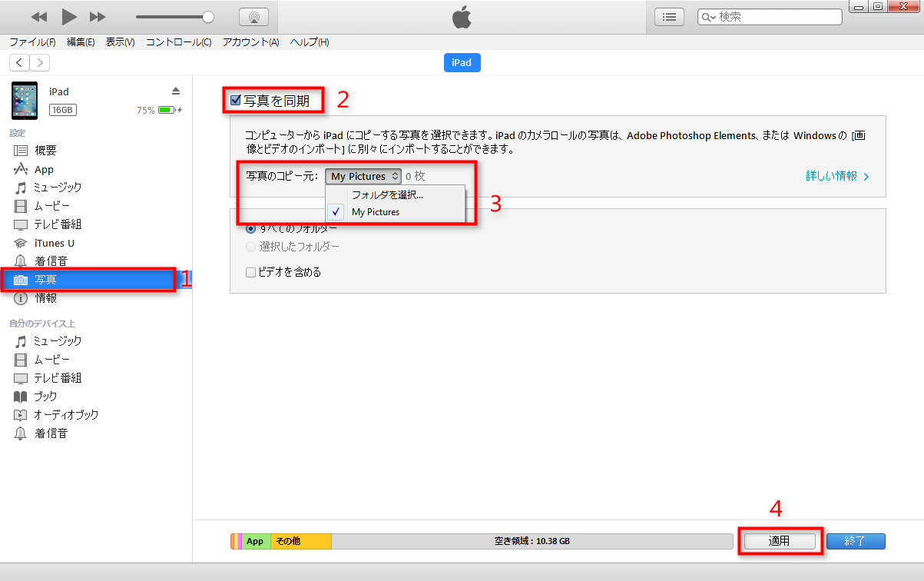
Task: Click the battery level icon
Action: coord(167,110)
